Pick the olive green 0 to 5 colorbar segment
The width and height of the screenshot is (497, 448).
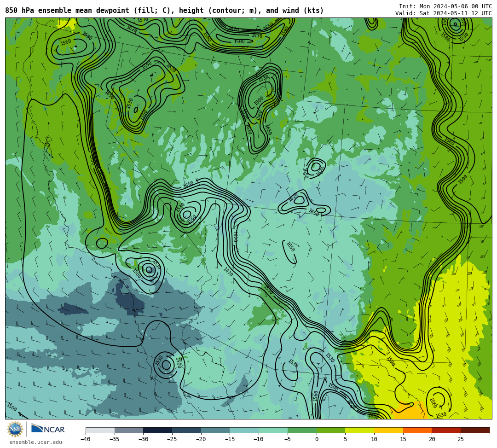(x=331, y=430)
